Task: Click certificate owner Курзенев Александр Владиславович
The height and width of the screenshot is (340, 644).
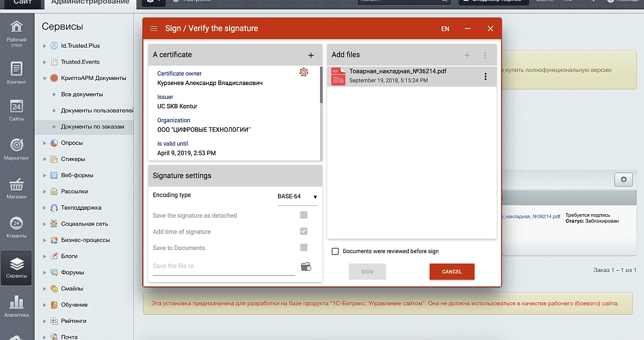Action: 210,83
